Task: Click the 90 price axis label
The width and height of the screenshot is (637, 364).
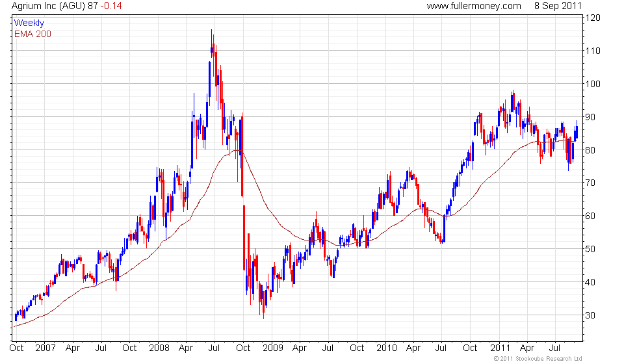Action: point(590,117)
